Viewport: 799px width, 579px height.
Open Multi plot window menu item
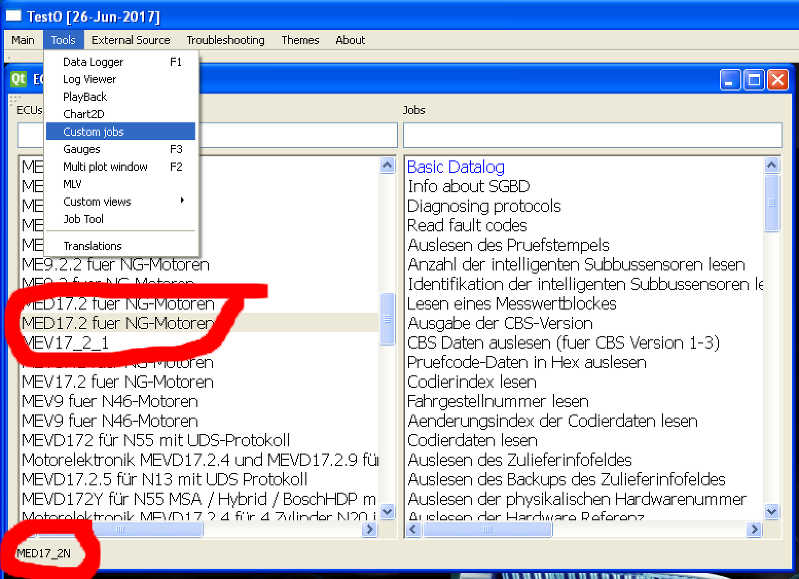point(105,167)
